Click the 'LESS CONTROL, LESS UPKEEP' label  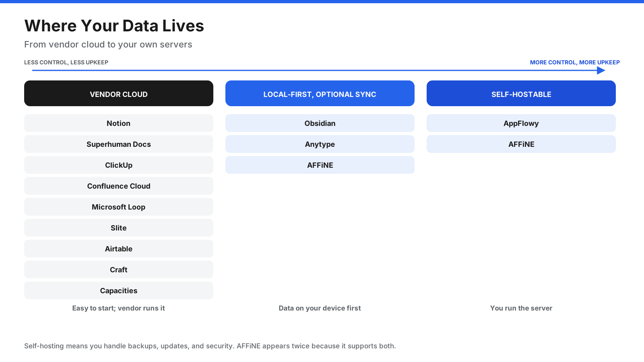point(66,62)
